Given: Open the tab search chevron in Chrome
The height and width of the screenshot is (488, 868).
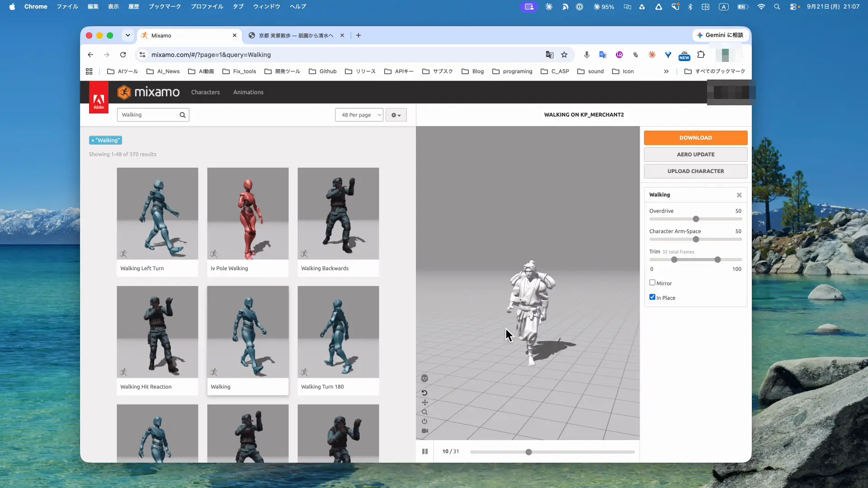Looking at the screenshot, I should tap(128, 35).
